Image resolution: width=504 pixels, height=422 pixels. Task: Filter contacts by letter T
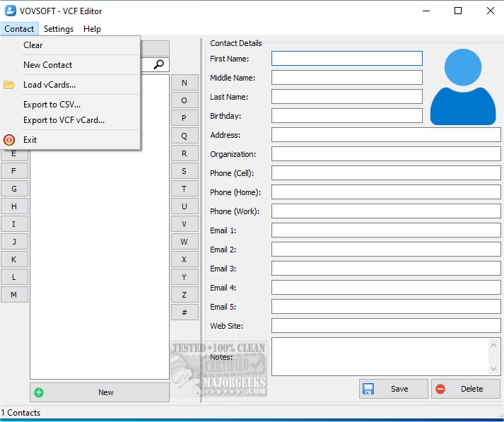point(184,189)
